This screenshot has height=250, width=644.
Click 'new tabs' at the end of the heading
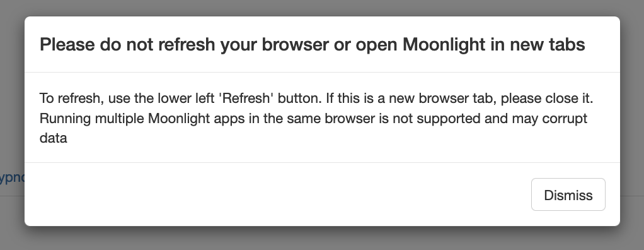(548, 44)
